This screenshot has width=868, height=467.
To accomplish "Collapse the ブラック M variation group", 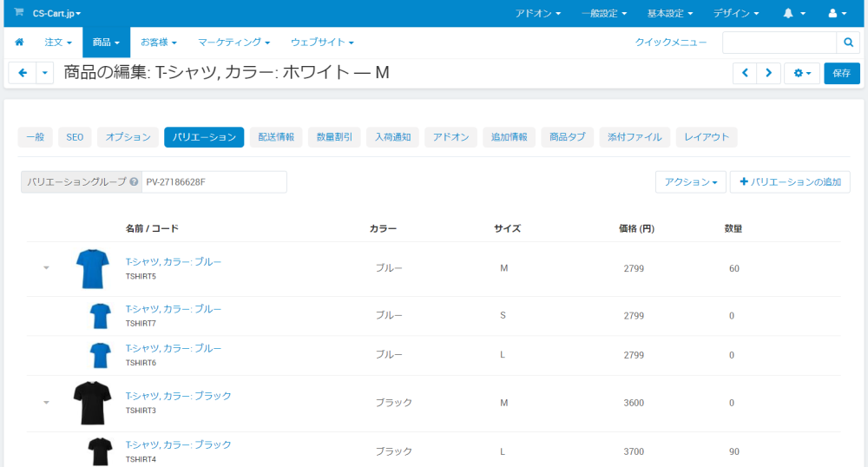I will tap(46, 403).
